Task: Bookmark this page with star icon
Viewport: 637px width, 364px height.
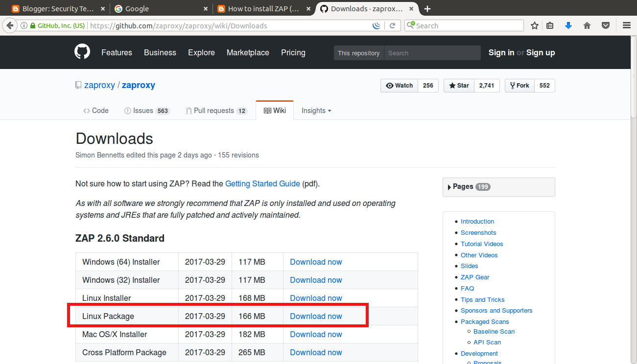Action: coord(535,25)
